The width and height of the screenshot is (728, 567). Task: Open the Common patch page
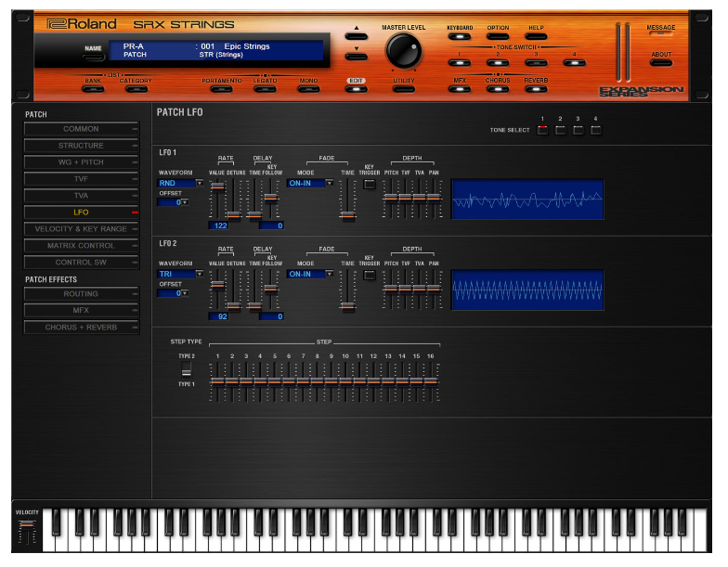(82, 129)
